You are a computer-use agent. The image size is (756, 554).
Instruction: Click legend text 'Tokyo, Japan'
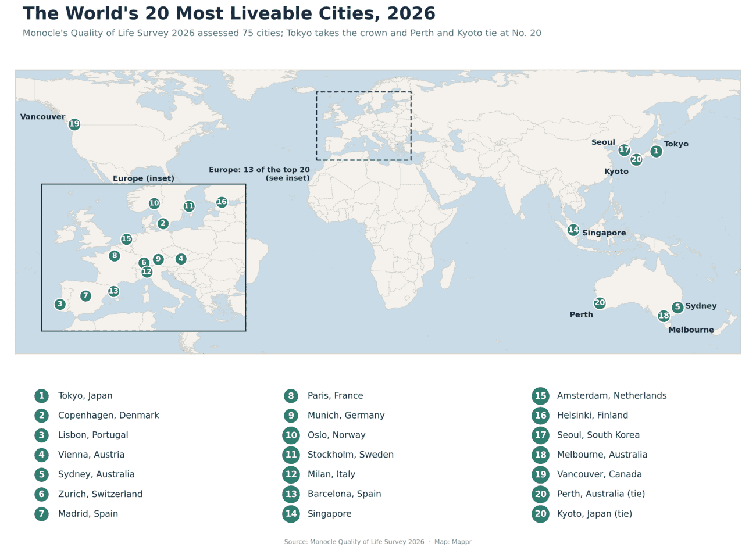tap(85, 396)
